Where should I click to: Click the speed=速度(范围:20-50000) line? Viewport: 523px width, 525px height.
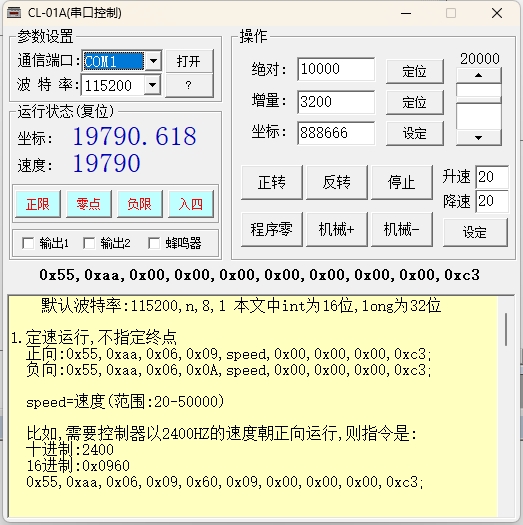[x=125, y=401]
